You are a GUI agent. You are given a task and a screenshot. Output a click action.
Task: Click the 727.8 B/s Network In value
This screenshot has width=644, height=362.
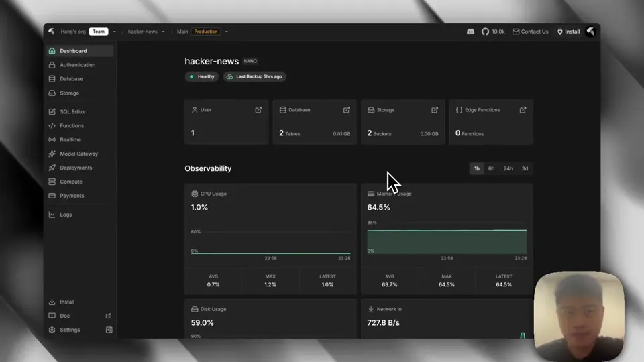[x=383, y=323]
